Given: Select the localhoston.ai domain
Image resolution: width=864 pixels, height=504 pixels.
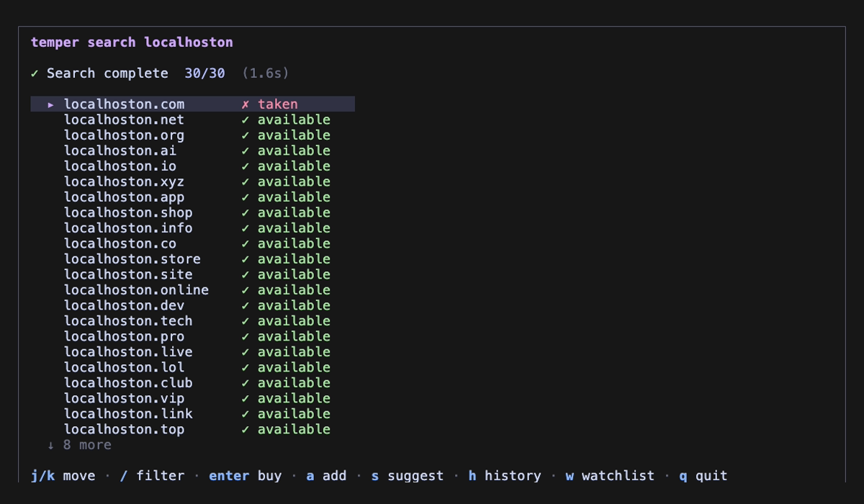Looking at the screenshot, I should pyautogui.click(x=120, y=150).
